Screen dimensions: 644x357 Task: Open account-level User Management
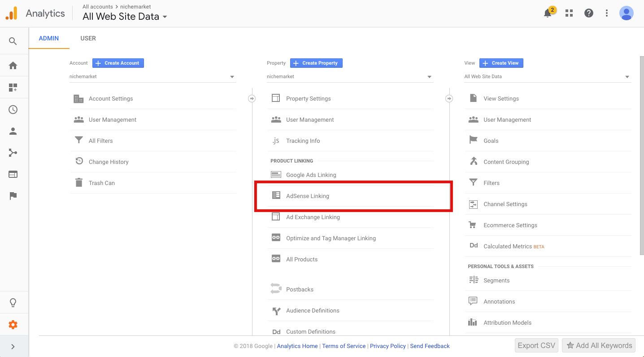[153, 119]
